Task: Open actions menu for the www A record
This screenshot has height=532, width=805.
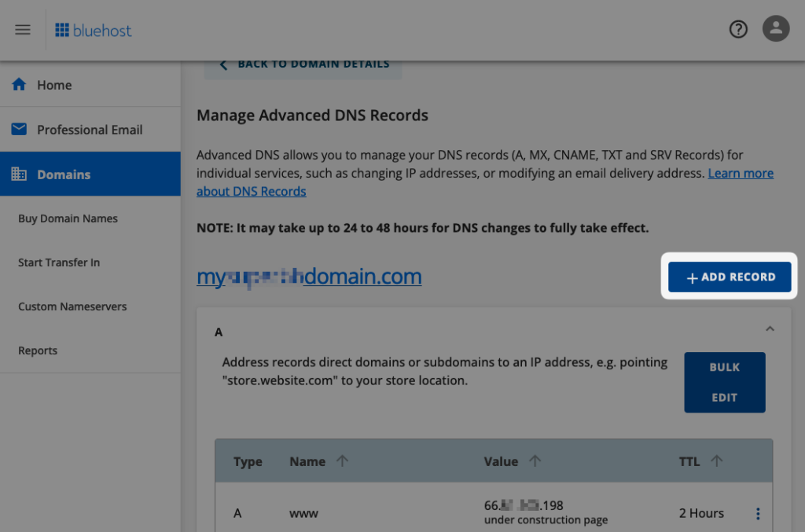Action: (757, 512)
